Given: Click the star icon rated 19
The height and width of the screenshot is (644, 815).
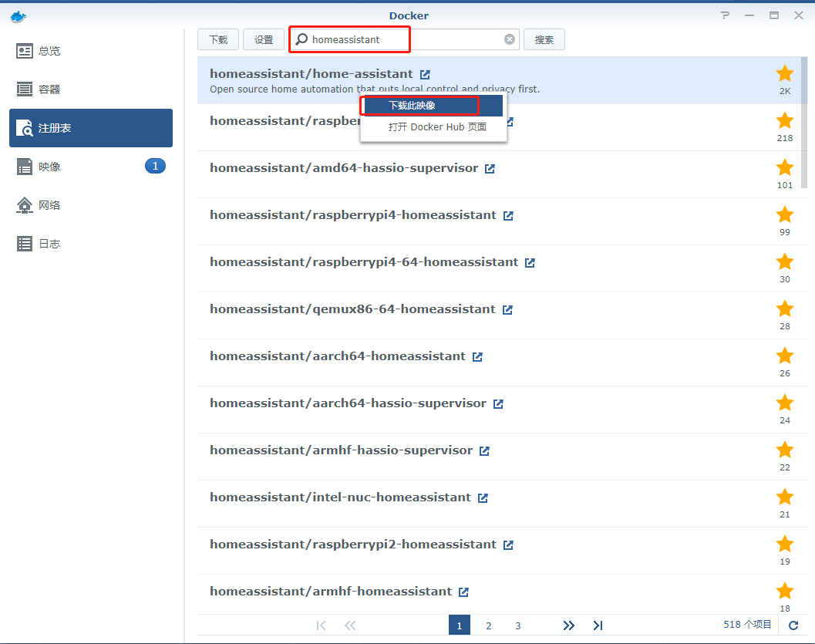Looking at the screenshot, I should pos(785,545).
